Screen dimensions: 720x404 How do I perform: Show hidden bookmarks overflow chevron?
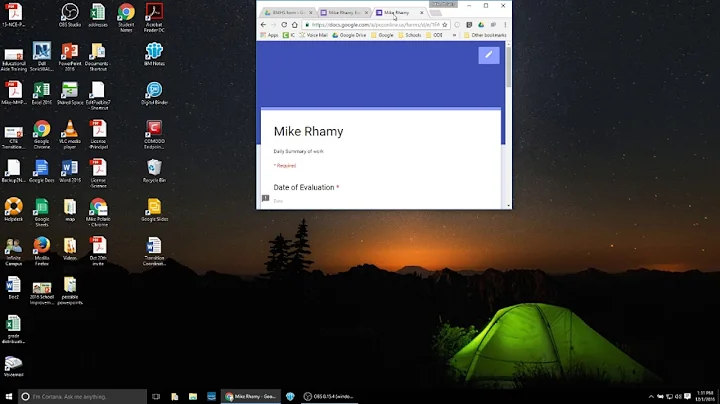(455, 35)
